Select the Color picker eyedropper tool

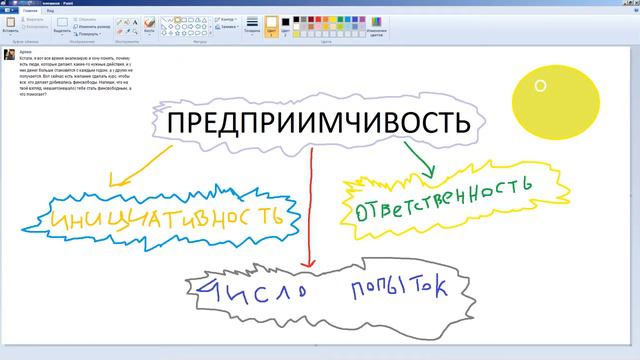point(128,31)
